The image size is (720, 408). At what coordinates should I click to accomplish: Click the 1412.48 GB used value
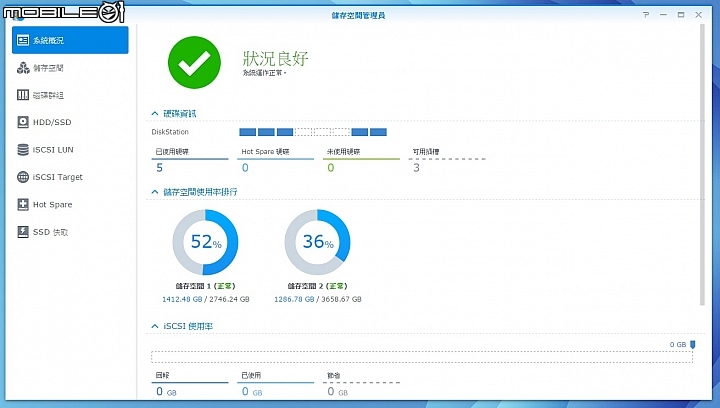[x=182, y=299]
